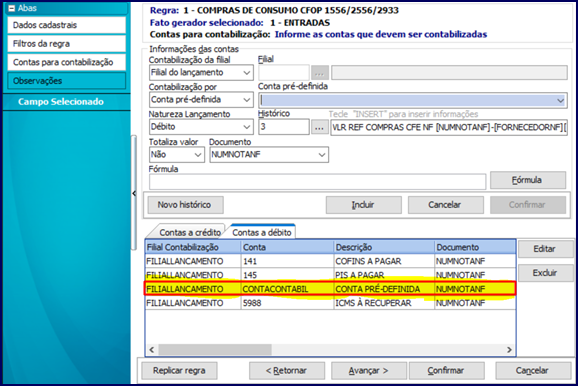
Task: Click the Filial Contabilização column header
Action: pyautogui.click(x=193, y=247)
